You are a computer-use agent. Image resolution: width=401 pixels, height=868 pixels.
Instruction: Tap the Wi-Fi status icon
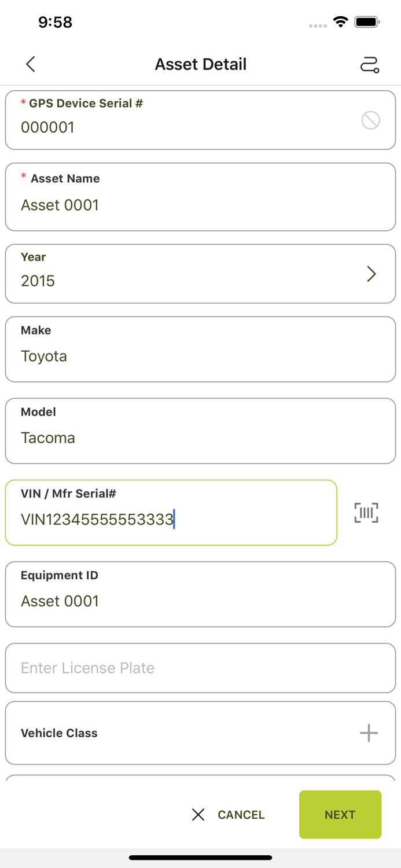coord(341,22)
